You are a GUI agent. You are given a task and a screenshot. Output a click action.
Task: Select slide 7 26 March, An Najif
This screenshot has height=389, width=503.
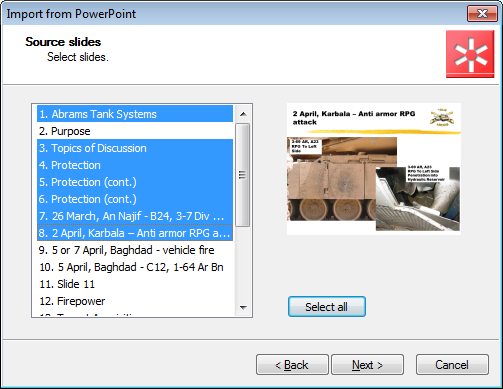pos(135,216)
